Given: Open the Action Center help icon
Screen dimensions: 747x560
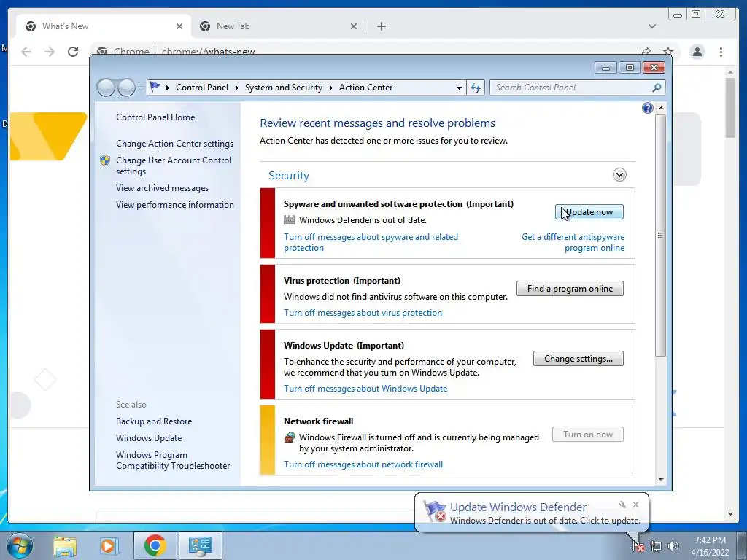Looking at the screenshot, I should 648,108.
